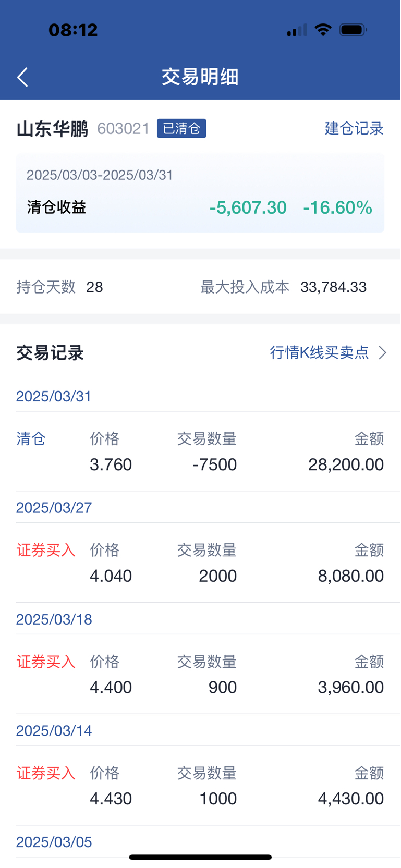Select 证券买入 entry for 2025/03/14

point(46,773)
